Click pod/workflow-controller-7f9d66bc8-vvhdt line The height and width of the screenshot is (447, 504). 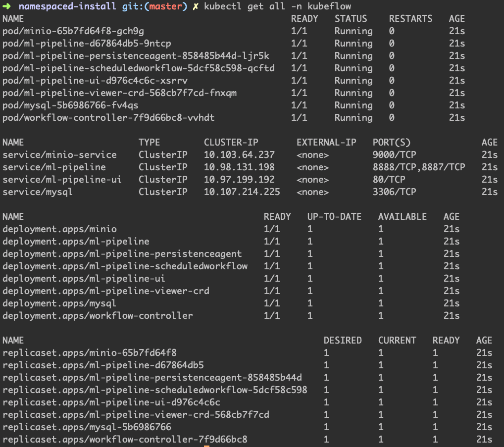click(x=108, y=118)
